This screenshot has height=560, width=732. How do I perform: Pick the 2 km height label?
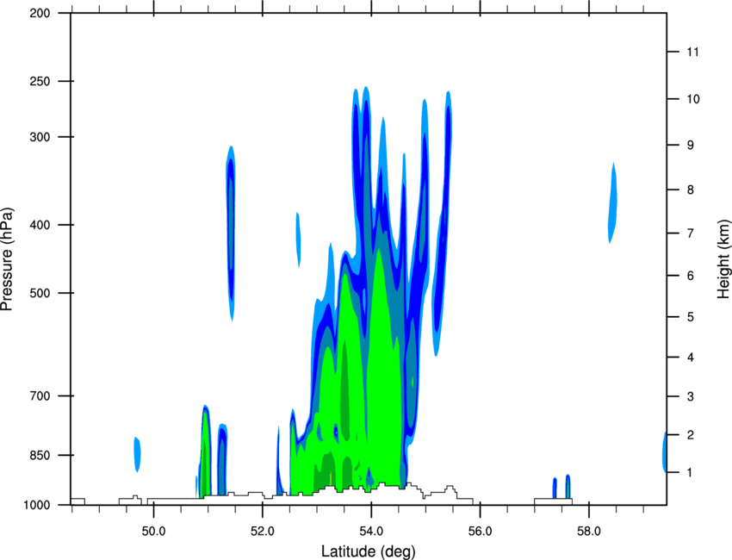[690, 435]
